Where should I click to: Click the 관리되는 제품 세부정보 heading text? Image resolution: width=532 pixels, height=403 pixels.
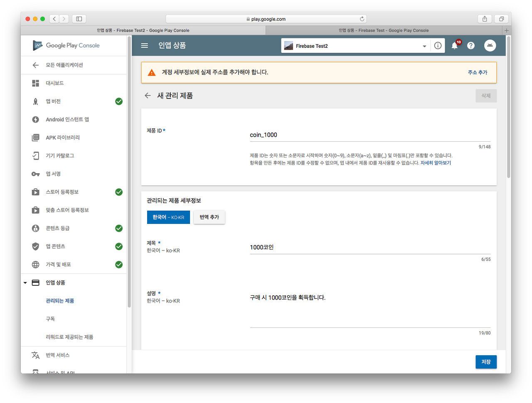[x=174, y=201]
